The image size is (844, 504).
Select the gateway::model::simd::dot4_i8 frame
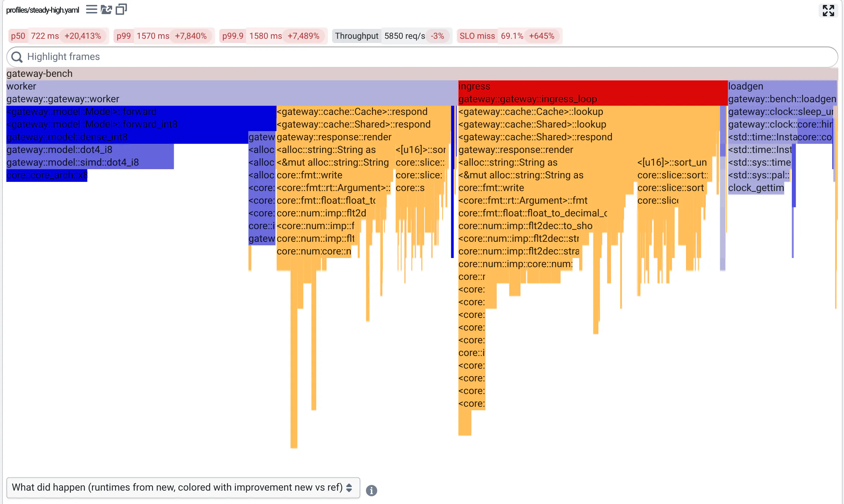pyautogui.click(x=90, y=162)
